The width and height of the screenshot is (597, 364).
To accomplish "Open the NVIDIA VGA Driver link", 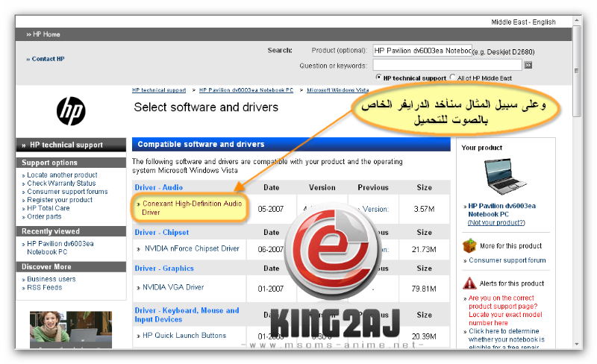I will (x=174, y=287).
